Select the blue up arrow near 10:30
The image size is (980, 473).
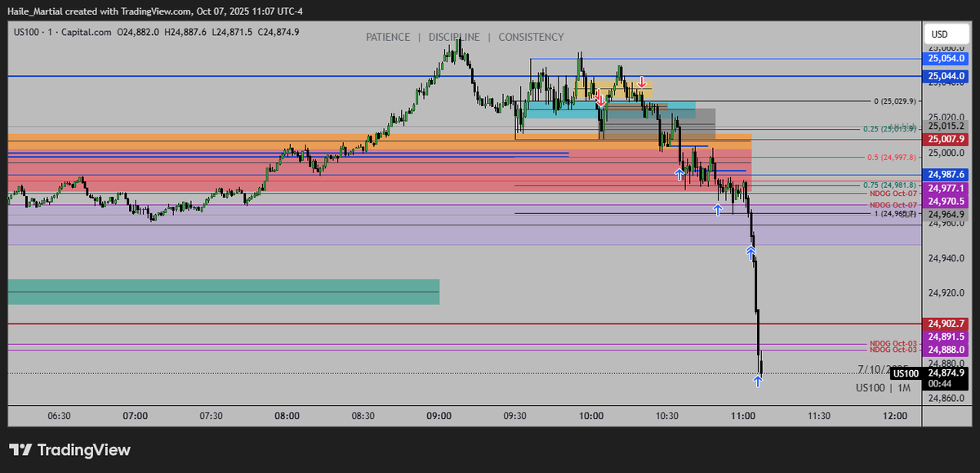(679, 172)
